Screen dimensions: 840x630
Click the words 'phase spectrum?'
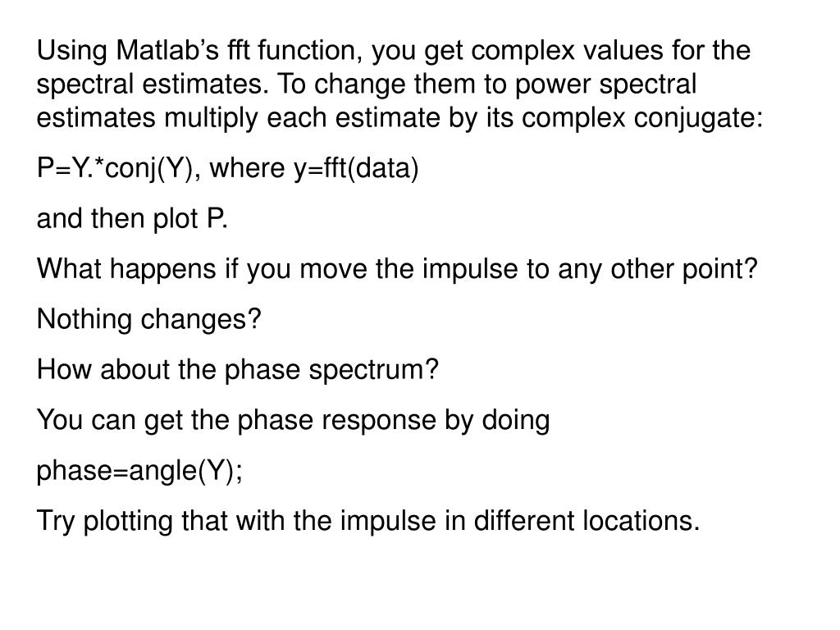pyautogui.click(x=331, y=369)
